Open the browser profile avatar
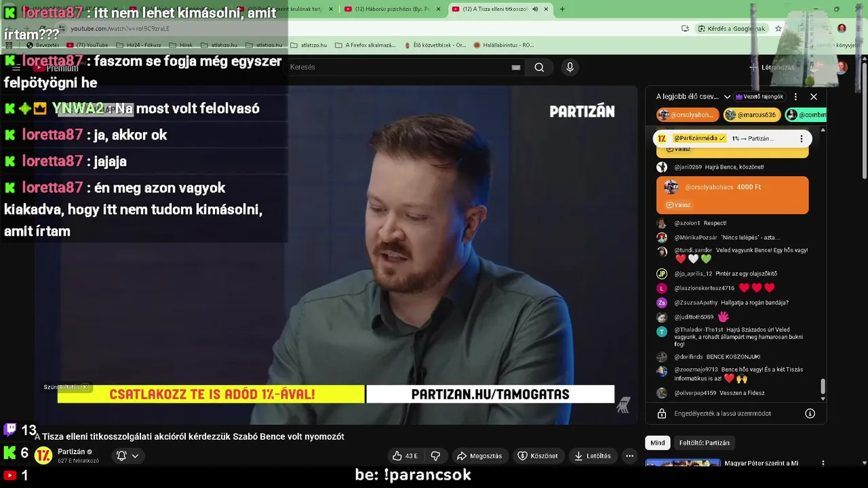Image resolution: width=868 pixels, height=488 pixels. [842, 28]
